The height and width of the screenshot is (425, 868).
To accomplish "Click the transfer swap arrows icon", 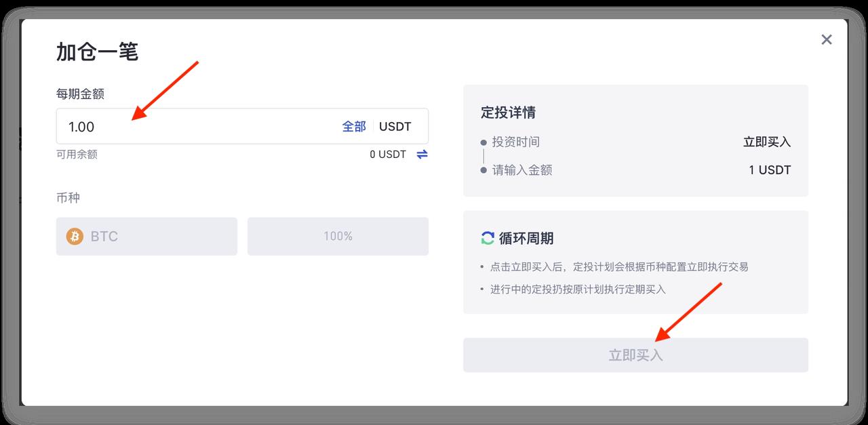I will click(422, 155).
